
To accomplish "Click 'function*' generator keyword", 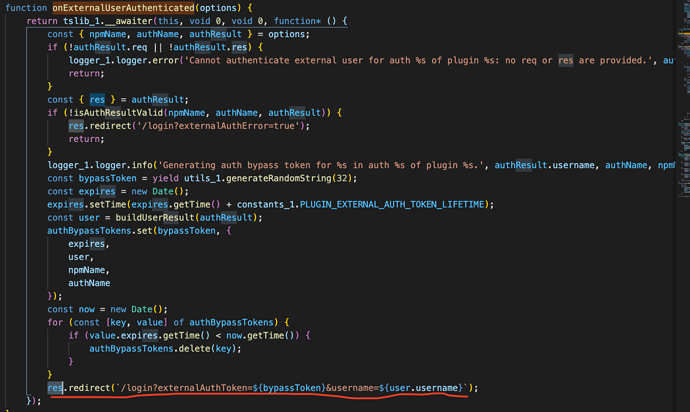I will (297, 21).
